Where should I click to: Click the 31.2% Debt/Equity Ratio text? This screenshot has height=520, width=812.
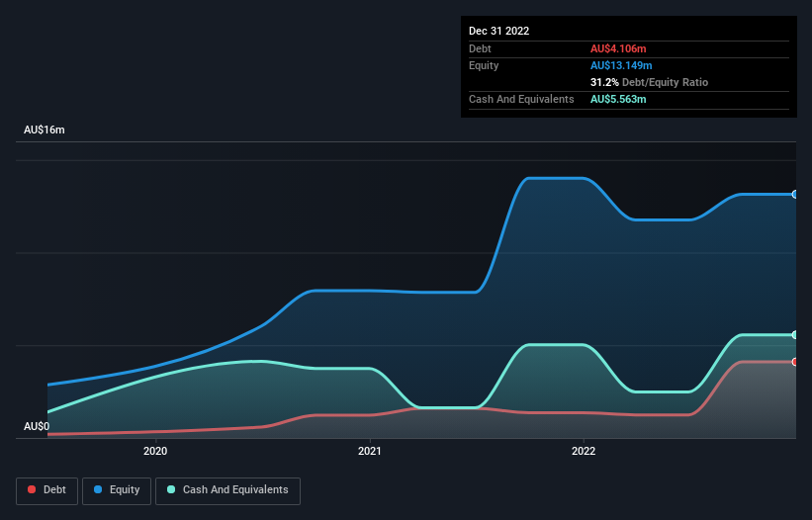click(x=650, y=82)
